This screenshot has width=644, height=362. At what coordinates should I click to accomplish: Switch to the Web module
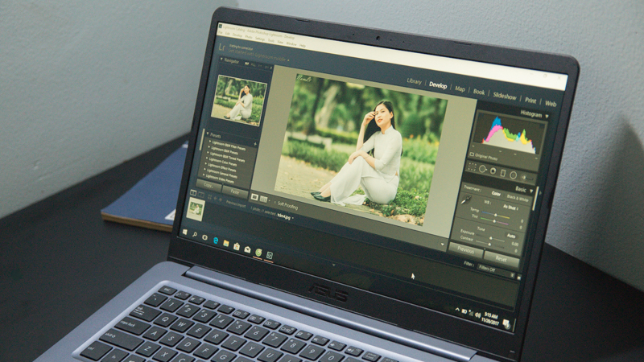tap(551, 104)
